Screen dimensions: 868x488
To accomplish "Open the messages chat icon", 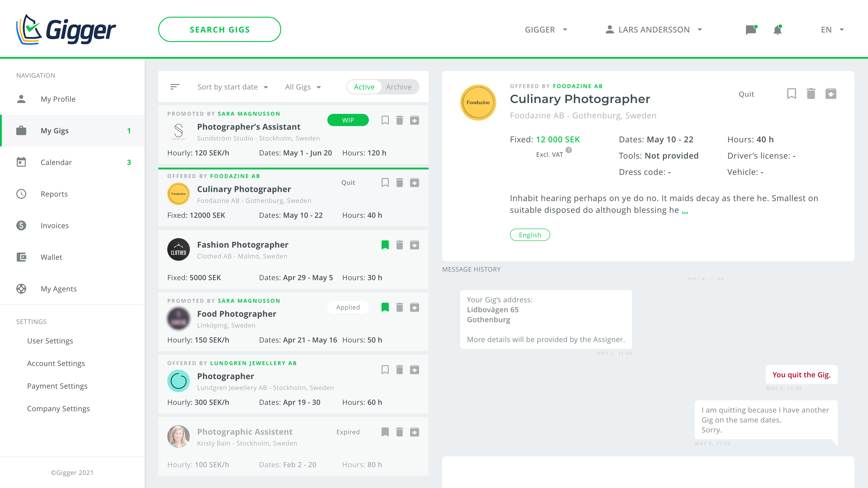I will (x=751, y=30).
